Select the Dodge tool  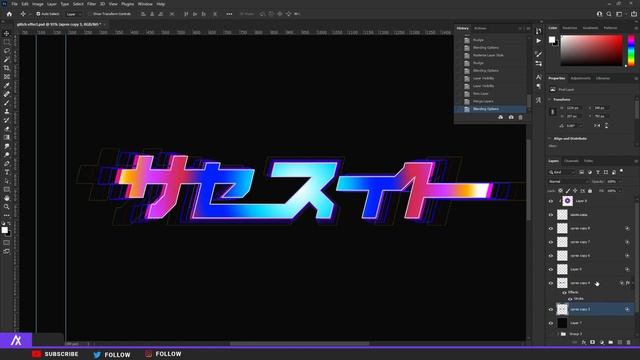[7, 155]
